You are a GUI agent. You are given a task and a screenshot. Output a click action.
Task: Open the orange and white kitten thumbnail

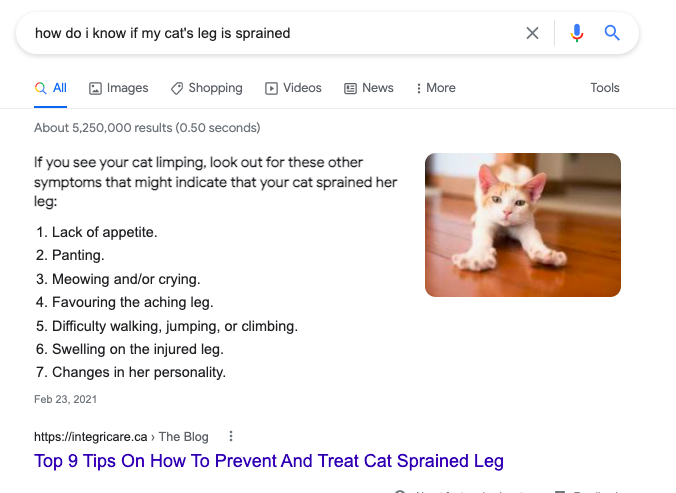pos(522,225)
